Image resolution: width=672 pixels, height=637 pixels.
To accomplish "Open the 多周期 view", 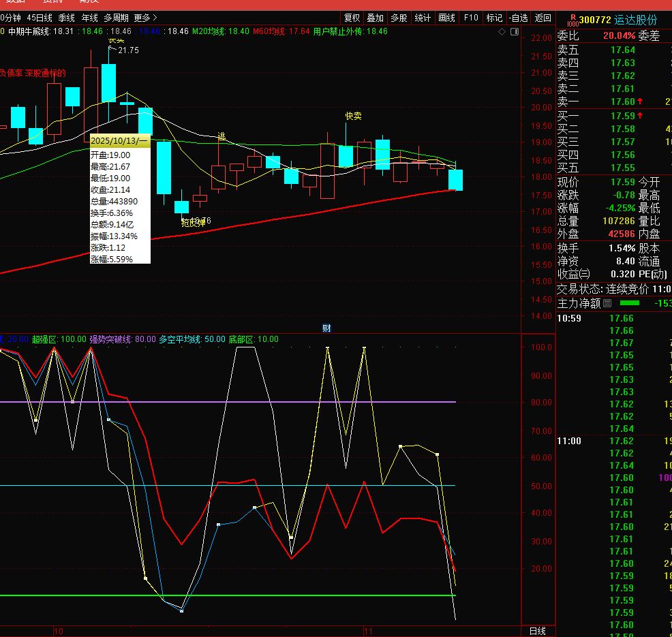I will click(x=116, y=18).
